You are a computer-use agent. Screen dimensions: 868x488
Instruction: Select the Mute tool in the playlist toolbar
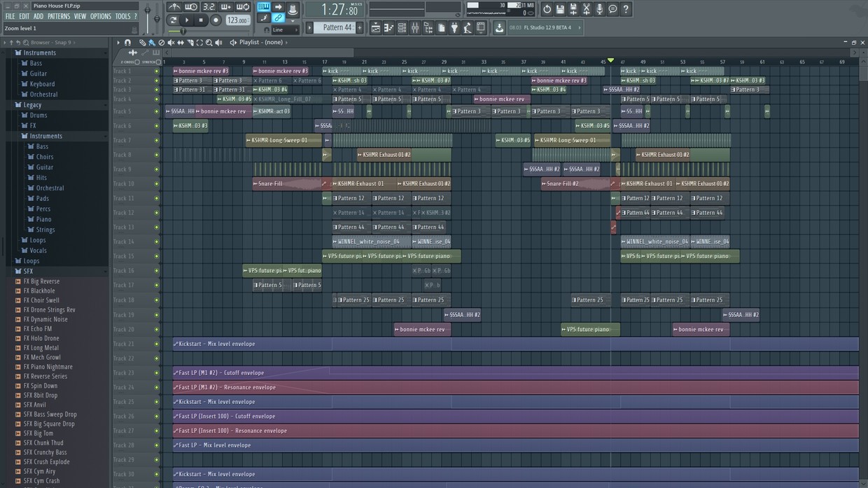tap(171, 42)
